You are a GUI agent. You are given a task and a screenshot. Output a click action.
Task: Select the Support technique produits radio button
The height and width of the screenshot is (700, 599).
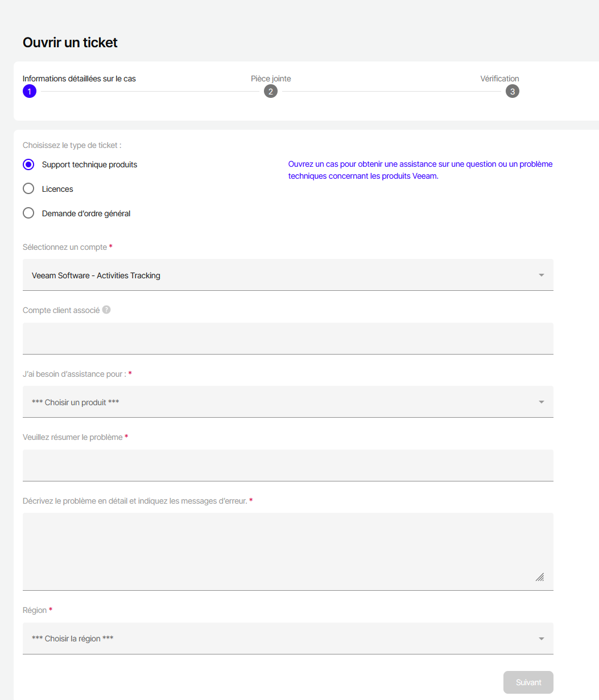[x=28, y=164]
